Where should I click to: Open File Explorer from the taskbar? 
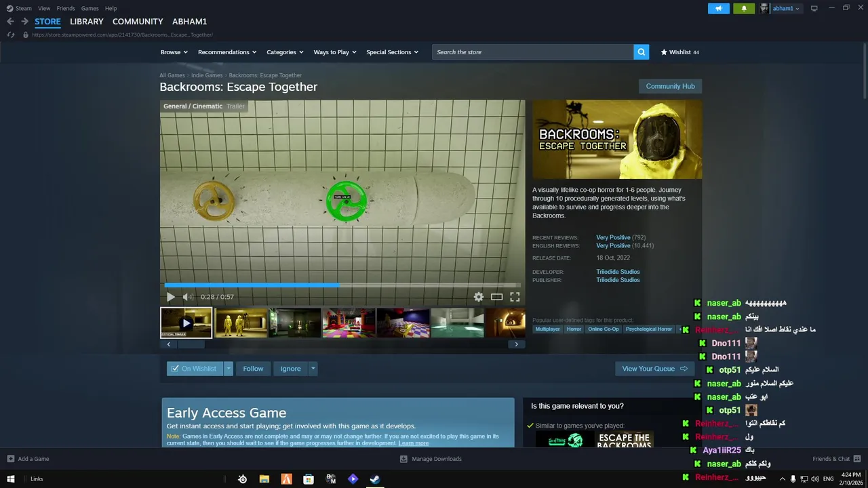[x=264, y=479]
